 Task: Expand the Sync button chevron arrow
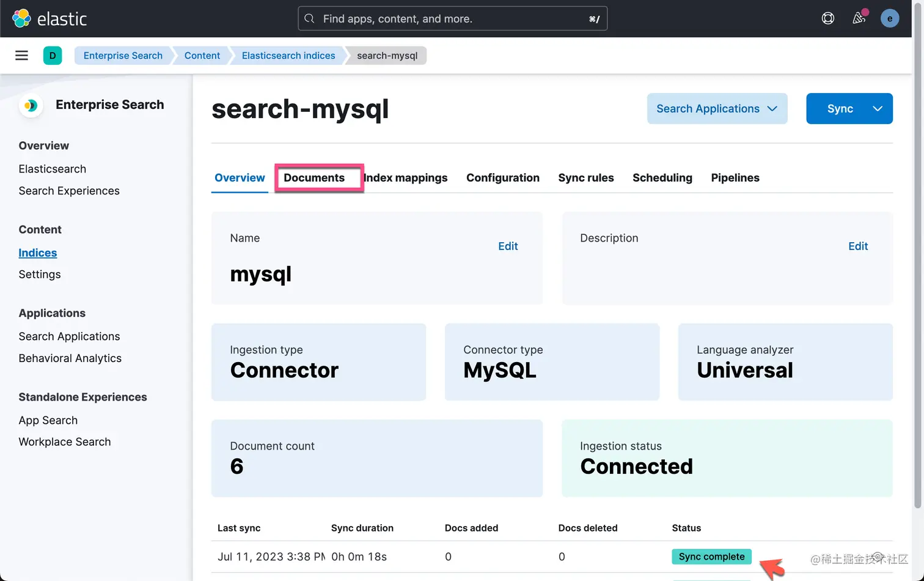click(878, 108)
